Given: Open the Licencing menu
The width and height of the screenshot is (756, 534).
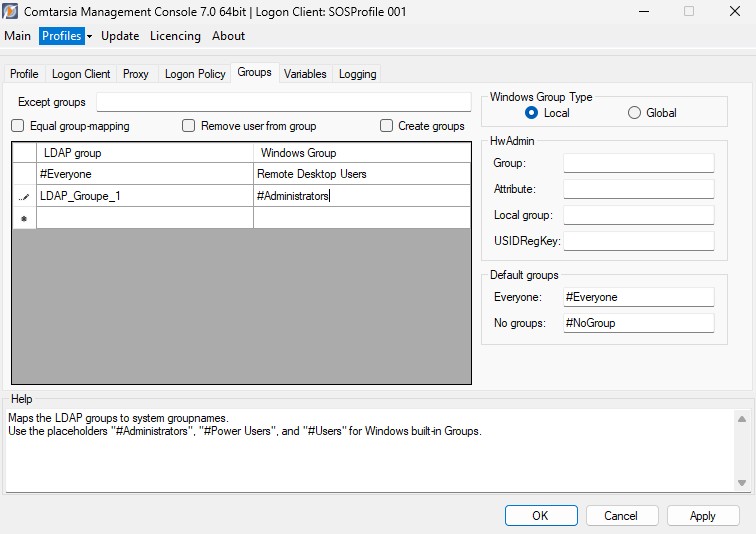Looking at the screenshot, I should [175, 36].
